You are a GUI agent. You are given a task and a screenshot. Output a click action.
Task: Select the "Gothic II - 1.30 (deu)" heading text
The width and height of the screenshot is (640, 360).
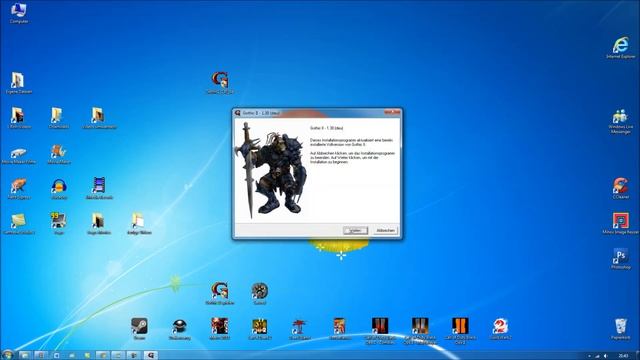tap(327, 128)
